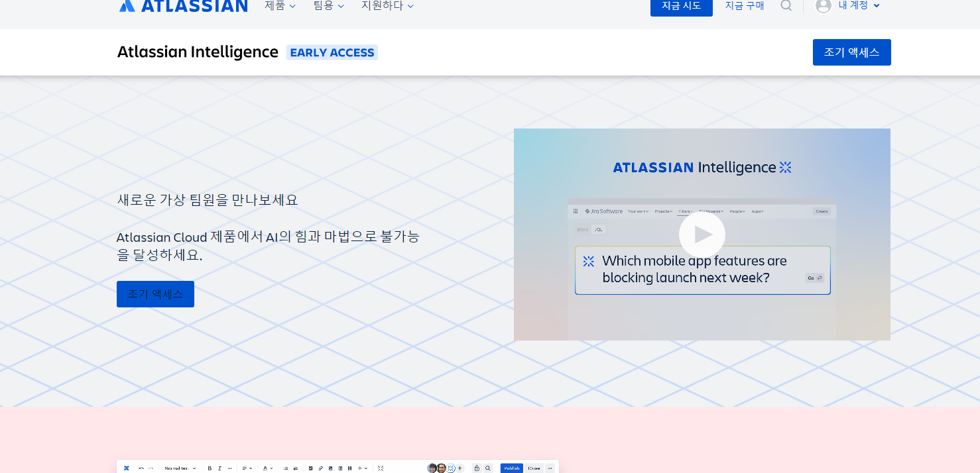Click the AI sparkle icon beside the question
Viewport: 980px width, 473px height.
(588, 262)
